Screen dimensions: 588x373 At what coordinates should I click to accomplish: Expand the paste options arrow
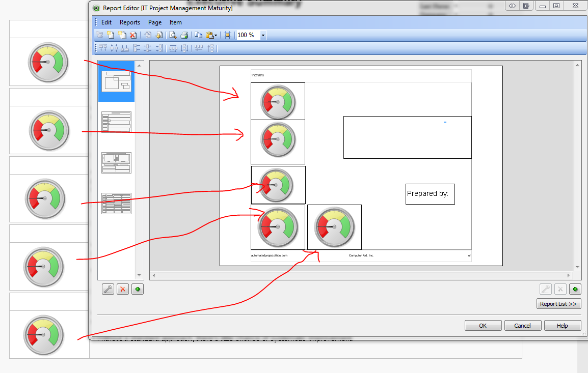point(216,36)
